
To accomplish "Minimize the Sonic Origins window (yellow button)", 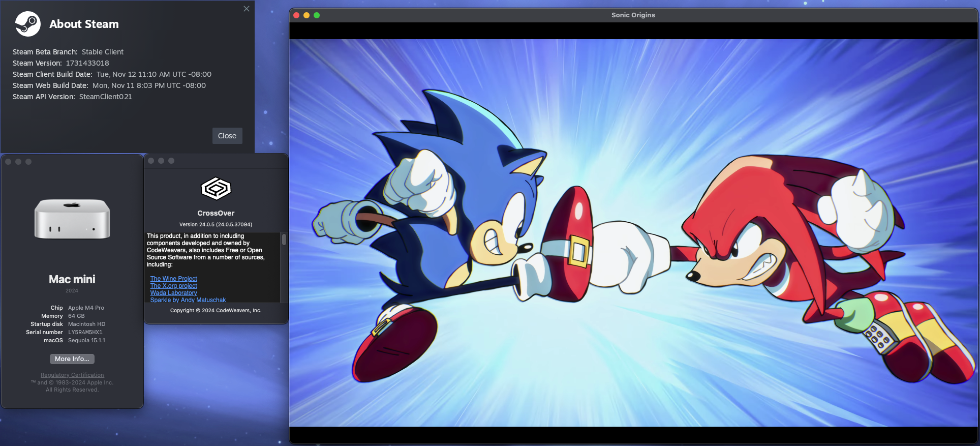I will (307, 15).
